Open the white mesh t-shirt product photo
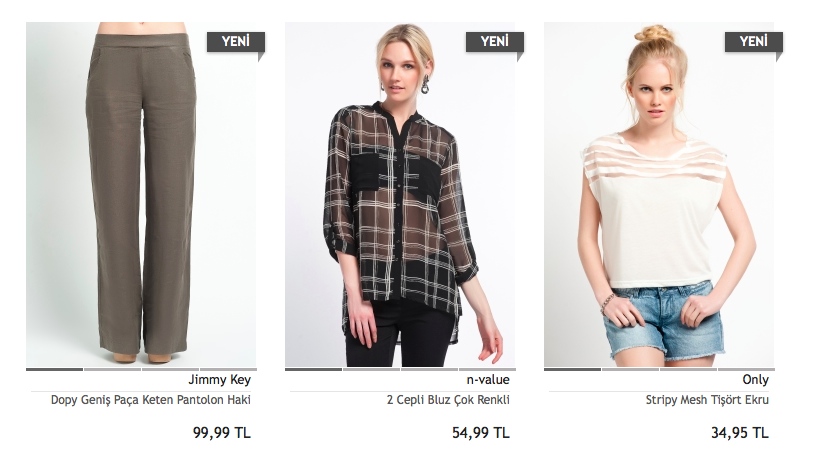Image resolution: width=814 pixels, height=451 pixels. point(659,195)
